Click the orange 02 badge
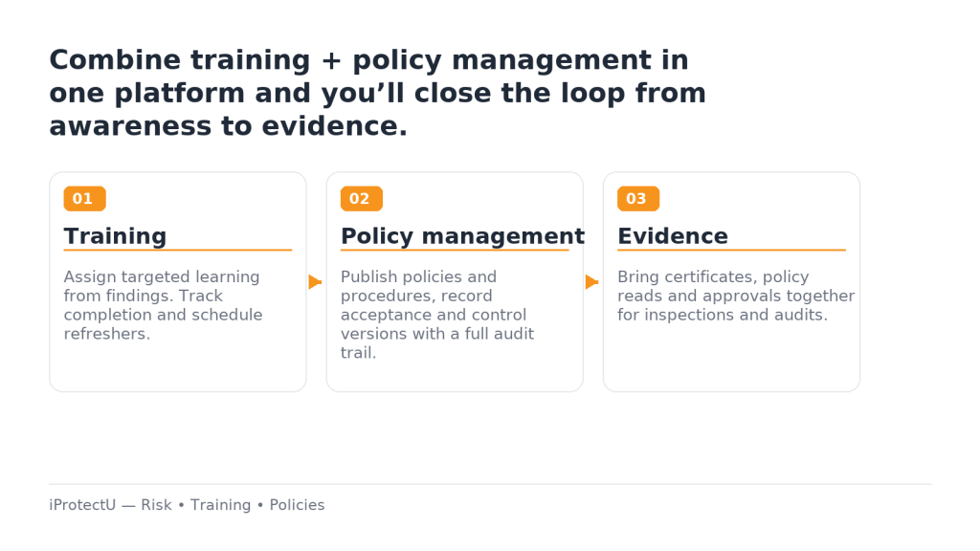Image resolution: width=980 pixels, height=551 pixels. pyautogui.click(x=361, y=199)
